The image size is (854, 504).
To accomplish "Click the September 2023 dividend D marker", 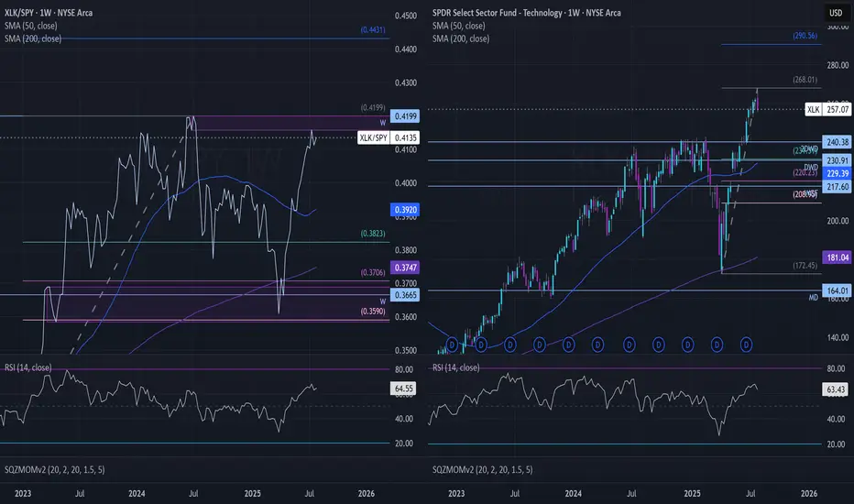I will coord(539,345).
